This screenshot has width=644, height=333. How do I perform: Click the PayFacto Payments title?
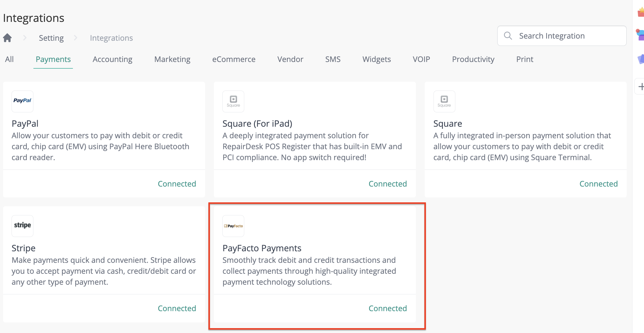tap(262, 248)
